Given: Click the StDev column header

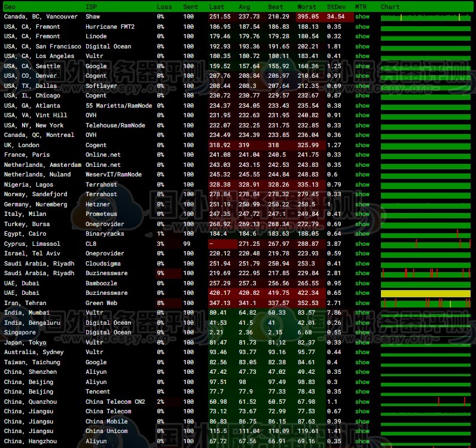Looking at the screenshot, I should (336, 7).
